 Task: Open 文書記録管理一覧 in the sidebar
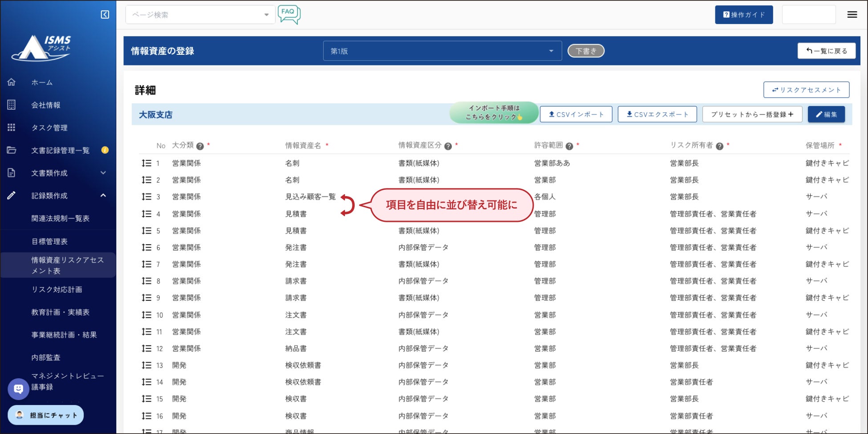tap(60, 151)
